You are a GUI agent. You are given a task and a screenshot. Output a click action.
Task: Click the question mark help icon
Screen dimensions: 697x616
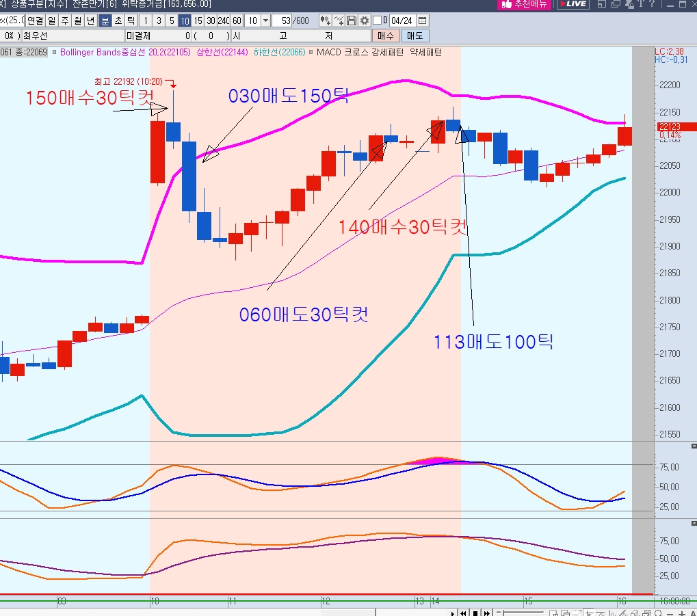click(x=654, y=4)
